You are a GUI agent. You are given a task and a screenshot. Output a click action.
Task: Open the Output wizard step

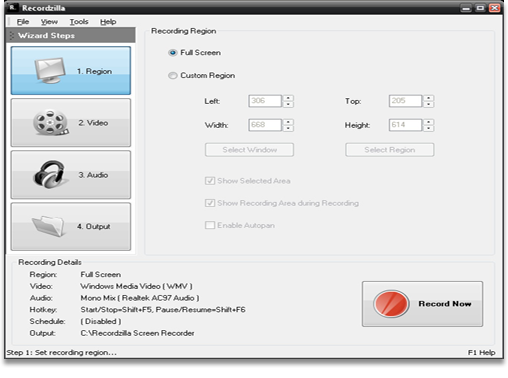tap(71, 227)
